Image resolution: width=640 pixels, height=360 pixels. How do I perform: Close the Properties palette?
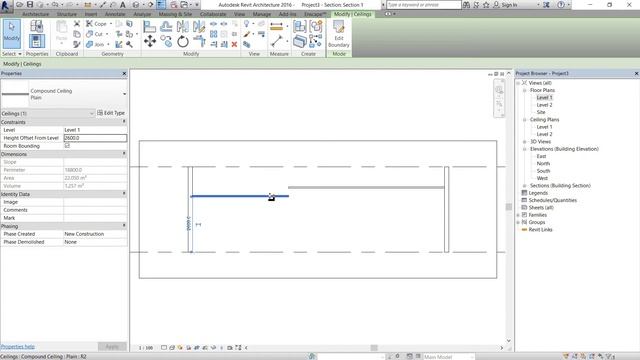tap(124, 73)
